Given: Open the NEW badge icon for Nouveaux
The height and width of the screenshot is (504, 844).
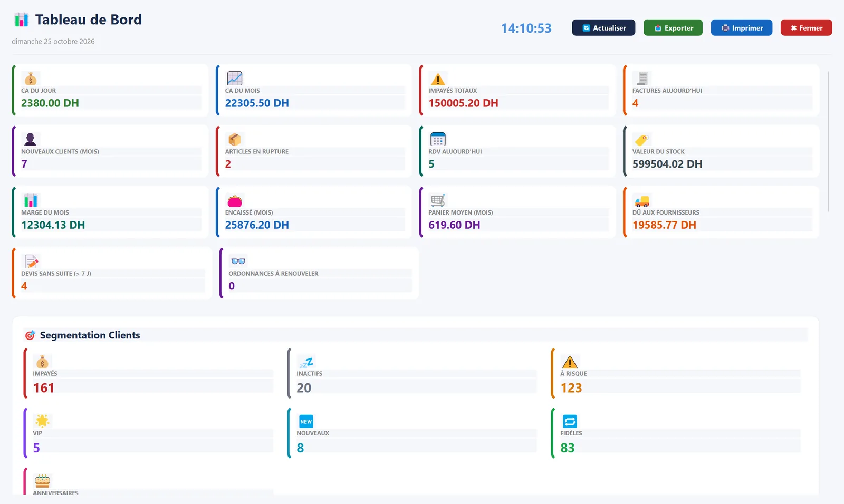Looking at the screenshot, I should pos(306,421).
